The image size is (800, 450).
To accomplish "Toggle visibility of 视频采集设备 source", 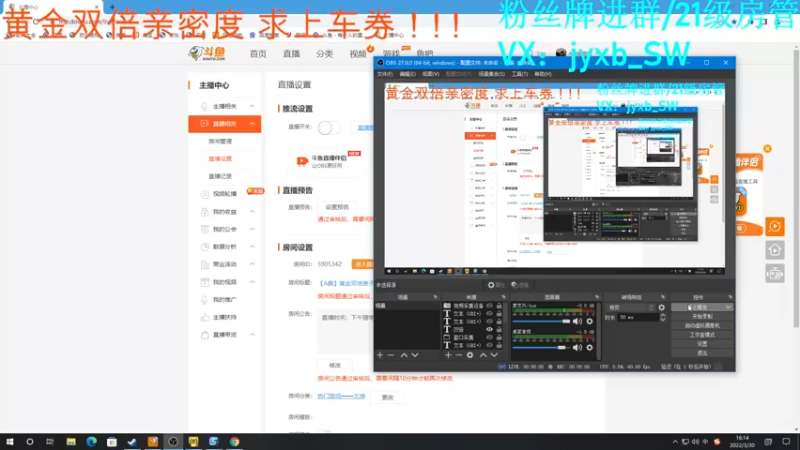I will pos(489,306).
